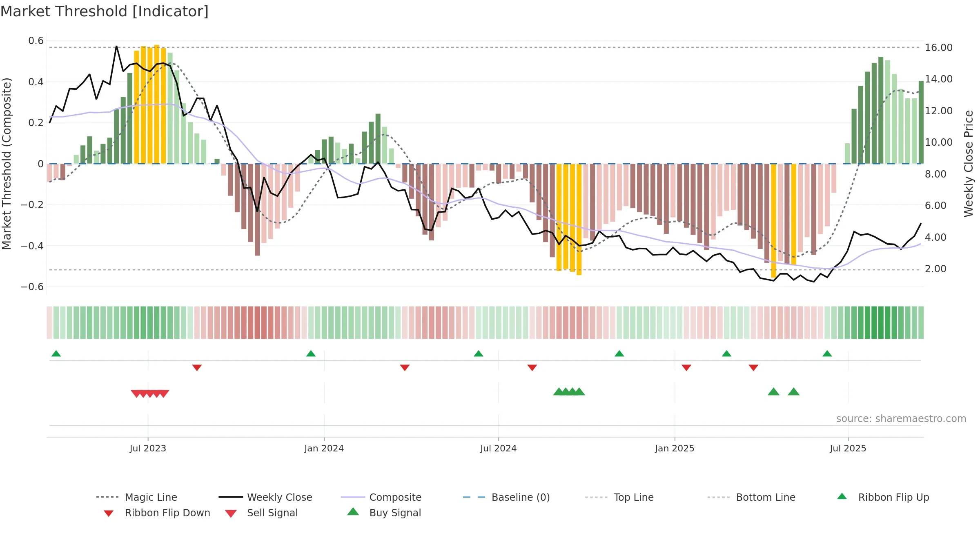This screenshot has height=551, width=980.
Task: Click the 6.00 price axis label
Action: tap(935, 206)
